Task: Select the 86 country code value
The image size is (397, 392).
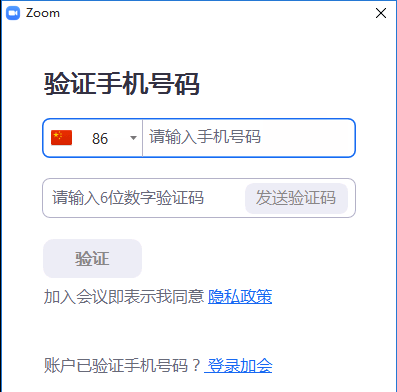Action: click(x=100, y=139)
